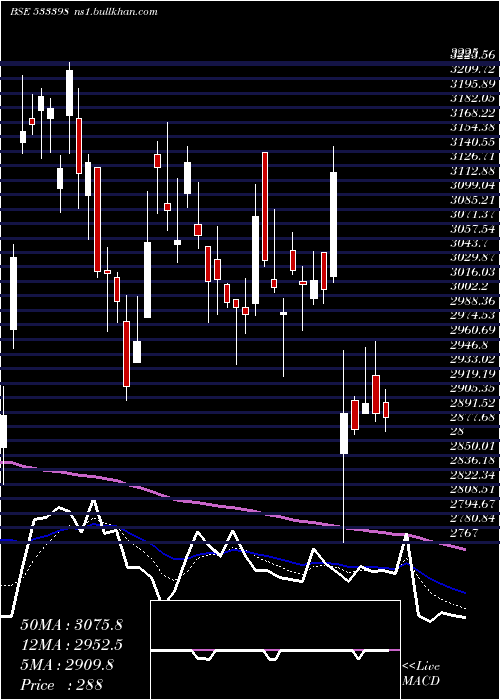Select the 2822.34 price level
The image size is (500, 700).
tap(472, 475)
